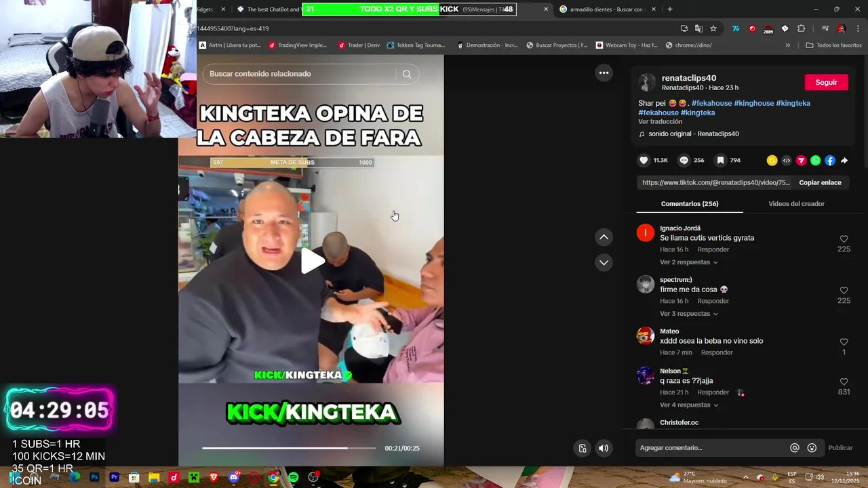Open the embed code icon
Screen dimensions: 868x488
[x=787, y=161]
